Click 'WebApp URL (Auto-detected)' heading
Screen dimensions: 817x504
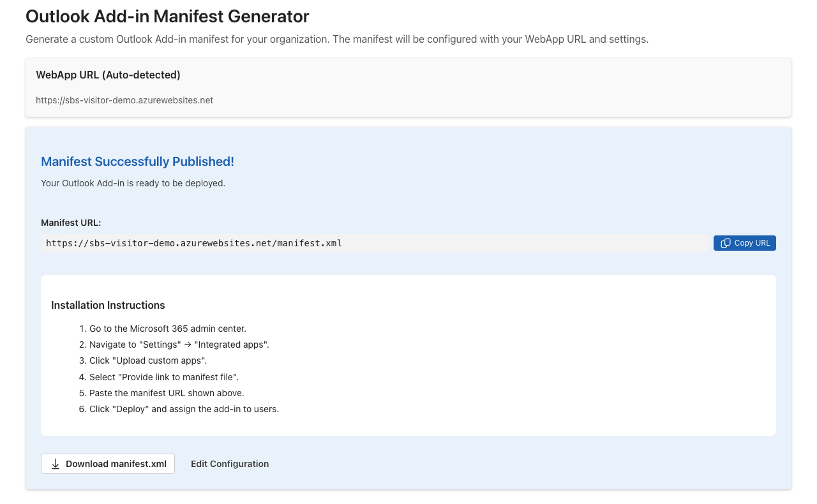(108, 75)
